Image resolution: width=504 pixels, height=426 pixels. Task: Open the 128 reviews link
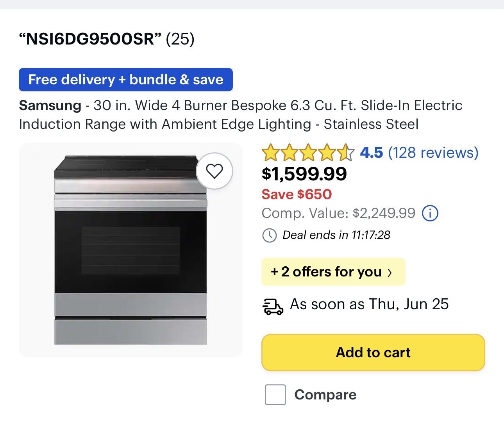pyautogui.click(x=433, y=153)
